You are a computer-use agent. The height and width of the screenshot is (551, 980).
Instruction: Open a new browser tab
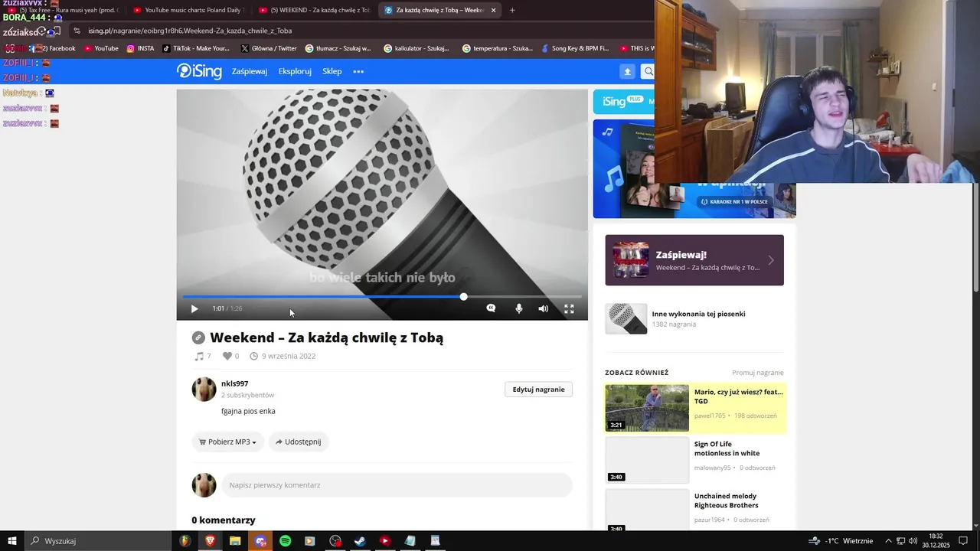(x=512, y=10)
